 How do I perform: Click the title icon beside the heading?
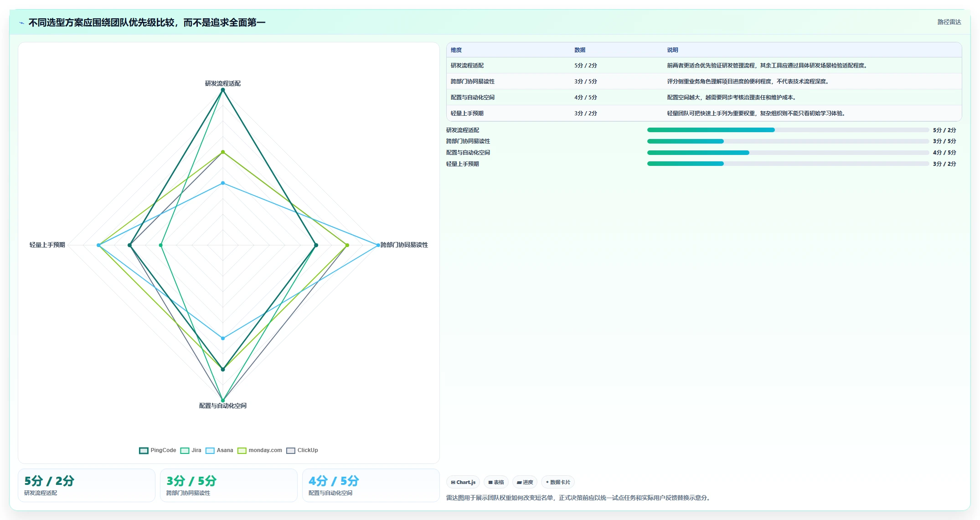(x=21, y=23)
